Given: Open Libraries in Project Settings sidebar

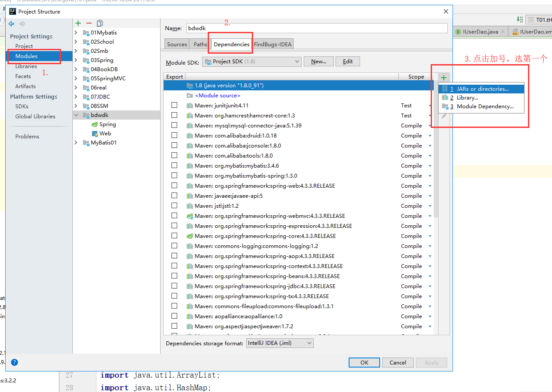Looking at the screenshot, I should [26, 66].
